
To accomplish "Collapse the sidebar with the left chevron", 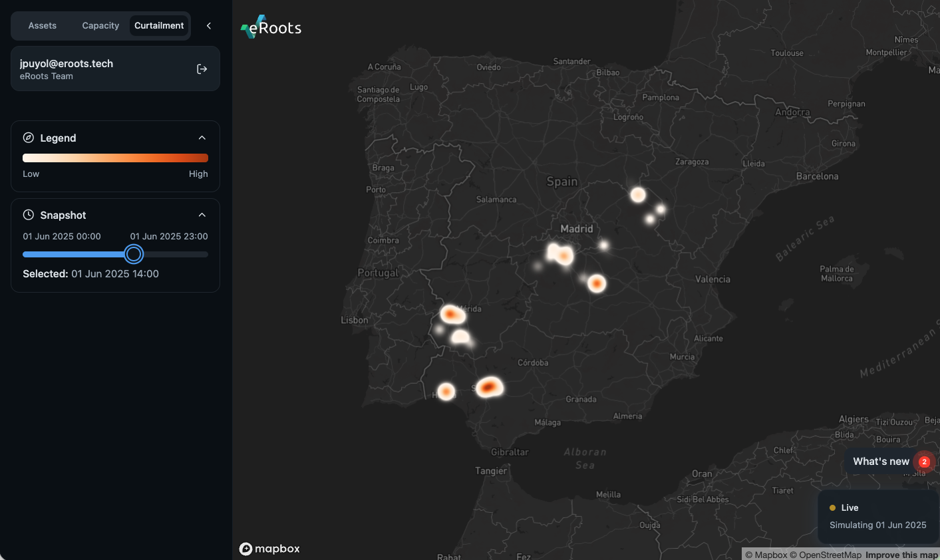I will coord(209,26).
